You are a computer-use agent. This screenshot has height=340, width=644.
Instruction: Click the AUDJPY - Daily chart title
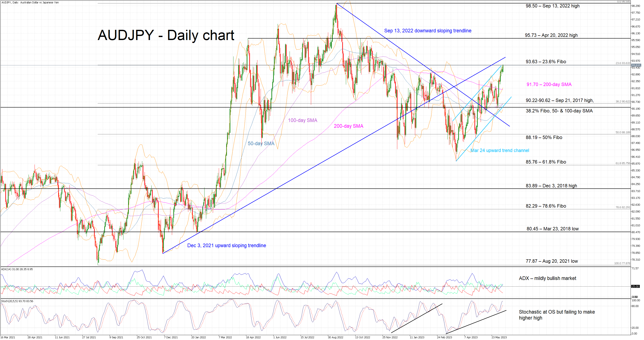point(166,35)
